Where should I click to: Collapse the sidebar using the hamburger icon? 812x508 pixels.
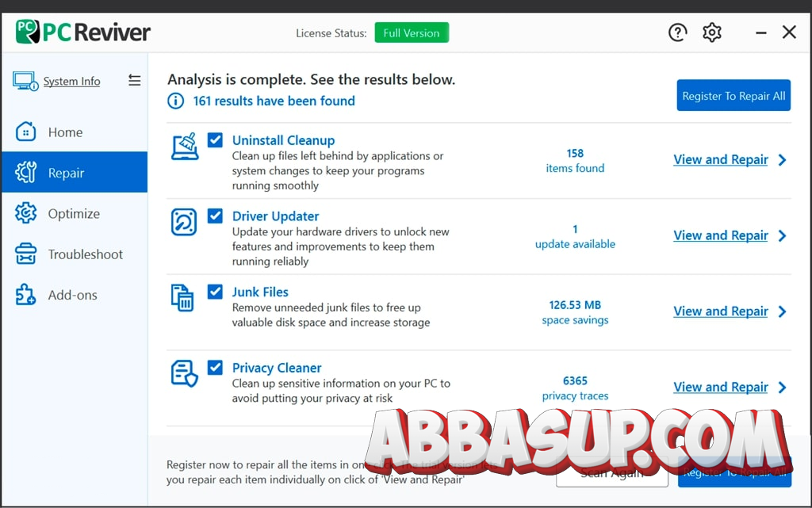[135, 80]
